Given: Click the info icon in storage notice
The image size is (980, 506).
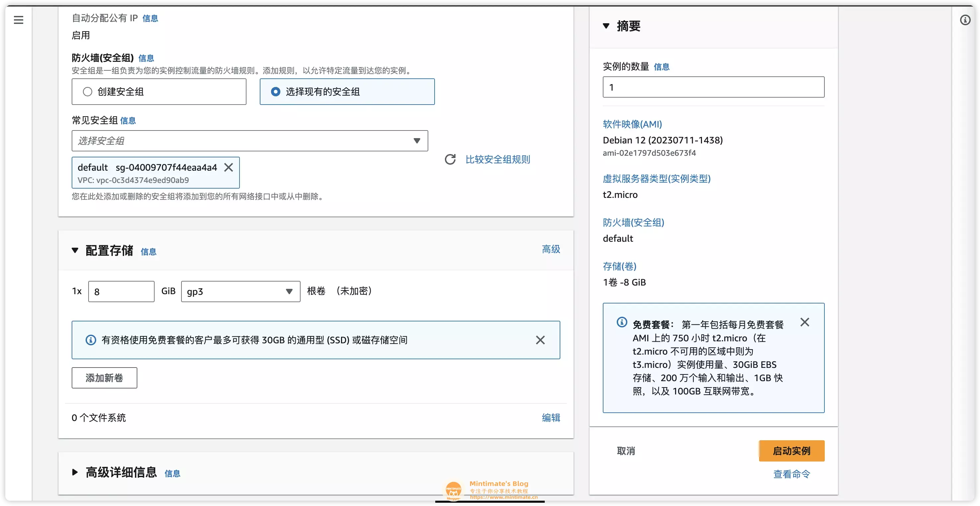Looking at the screenshot, I should [91, 340].
